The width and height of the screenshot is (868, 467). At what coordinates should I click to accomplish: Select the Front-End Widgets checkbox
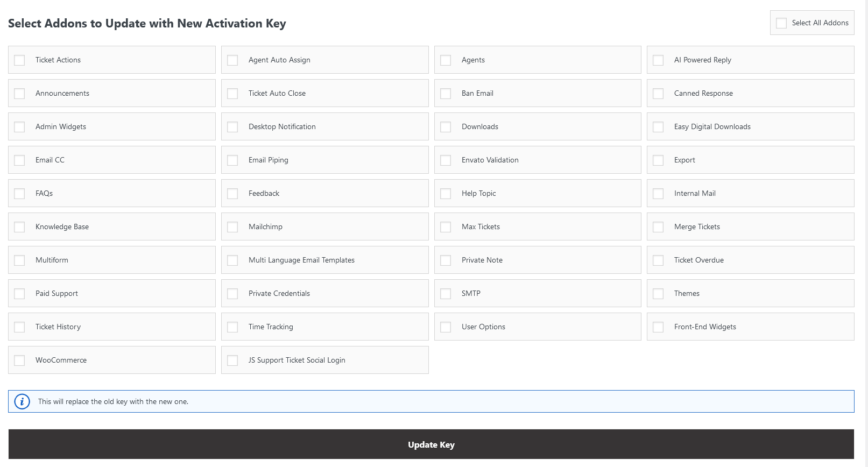[x=658, y=327]
